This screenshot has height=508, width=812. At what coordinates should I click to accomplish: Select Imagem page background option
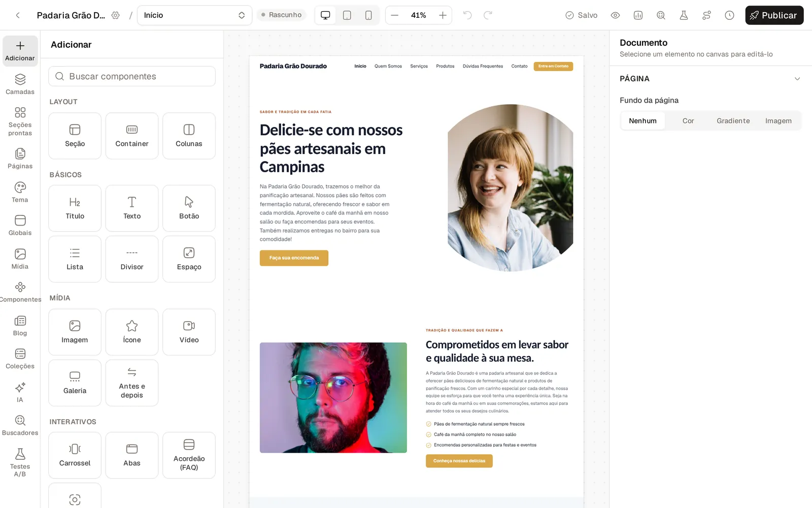point(779,121)
